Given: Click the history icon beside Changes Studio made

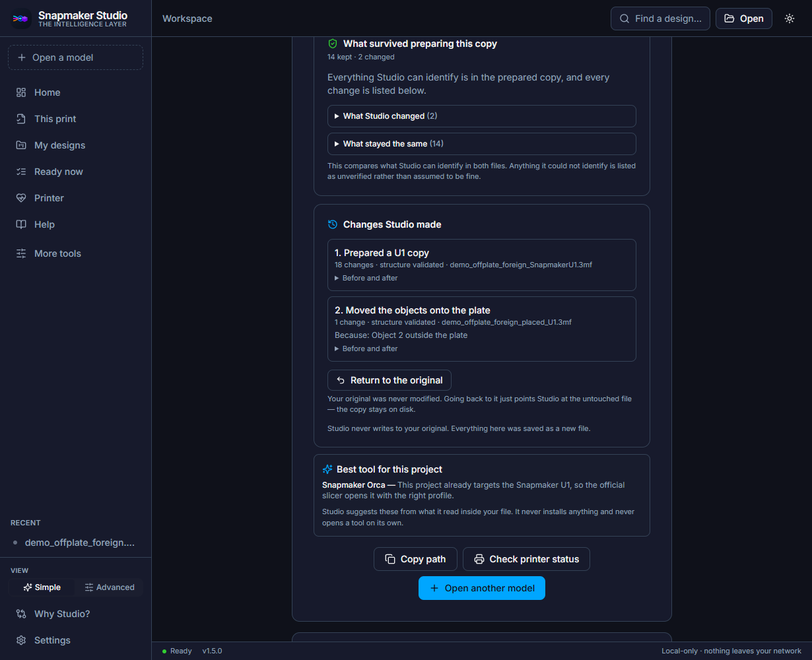Looking at the screenshot, I should [333, 224].
